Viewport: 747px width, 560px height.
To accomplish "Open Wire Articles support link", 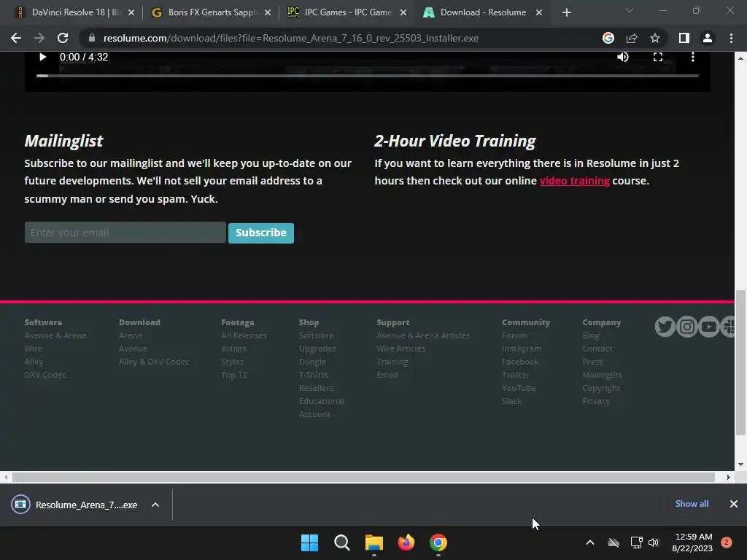I will click(400, 349).
